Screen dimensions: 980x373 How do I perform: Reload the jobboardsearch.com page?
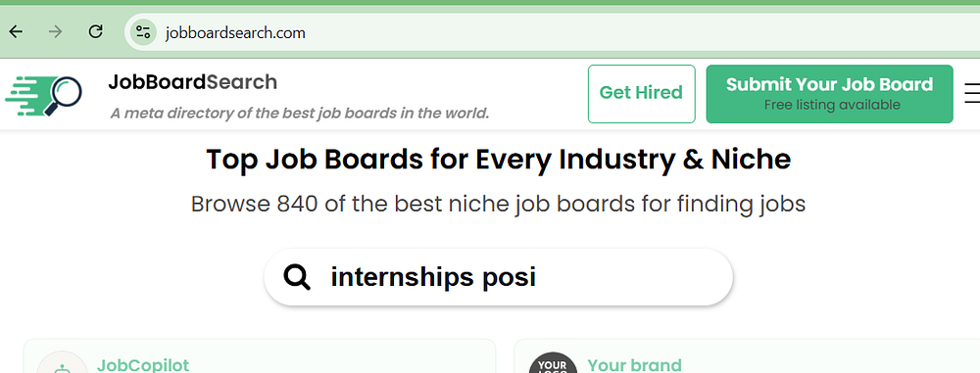[95, 32]
